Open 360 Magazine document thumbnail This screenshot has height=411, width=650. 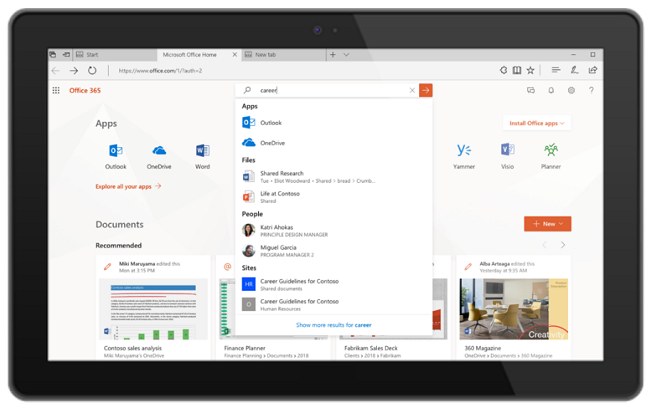(x=514, y=309)
